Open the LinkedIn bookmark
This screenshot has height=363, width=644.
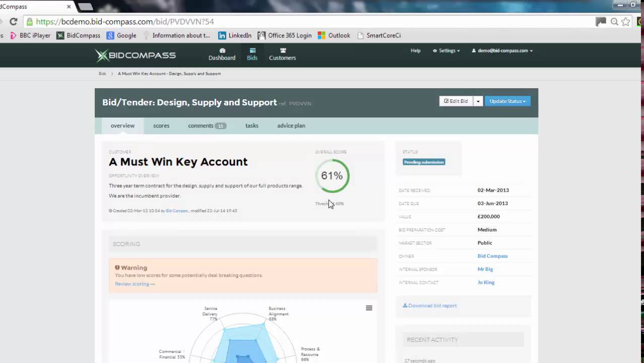click(235, 35)
